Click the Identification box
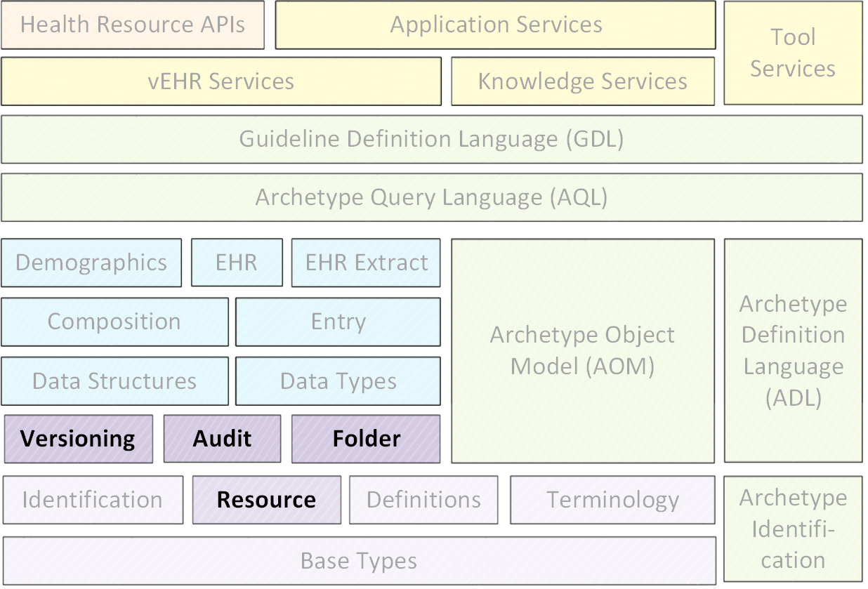 [x=93, y=500]
